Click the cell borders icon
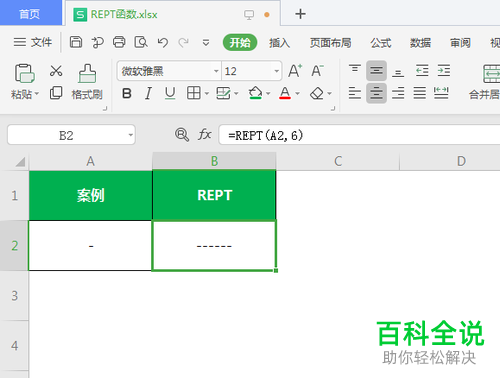Image resolution: width=500 pixels, height=378 pixels. [194, 93]
